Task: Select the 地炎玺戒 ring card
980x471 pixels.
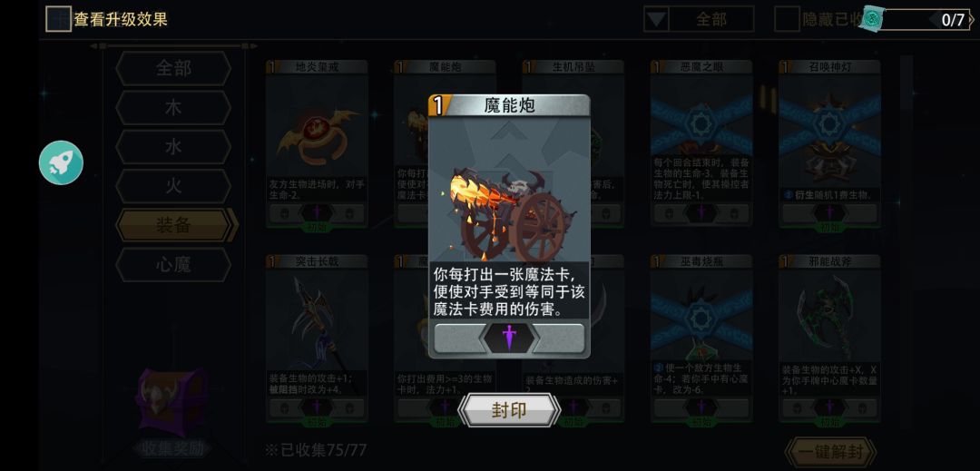Action: tap(317, 144)
